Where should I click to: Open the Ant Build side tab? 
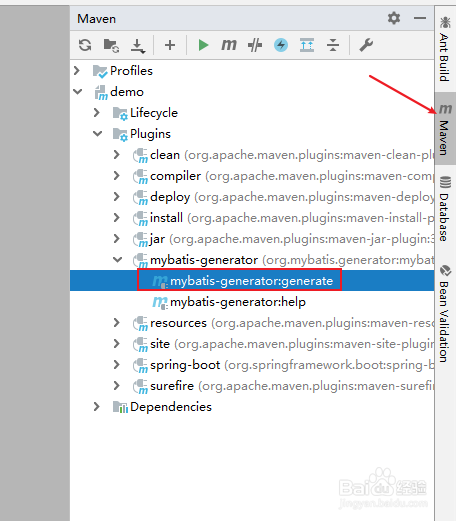point(444,49)
